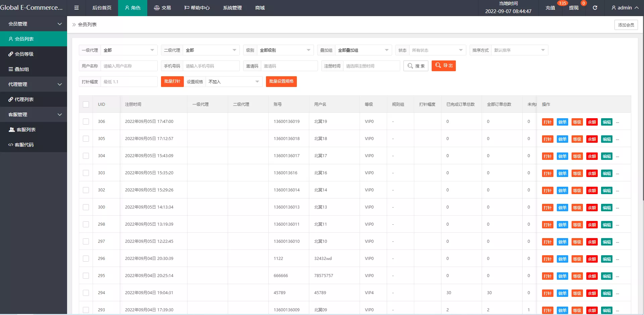Select the checkbox for UID 294
644x315 pixels.
click(x=86, y=293)
